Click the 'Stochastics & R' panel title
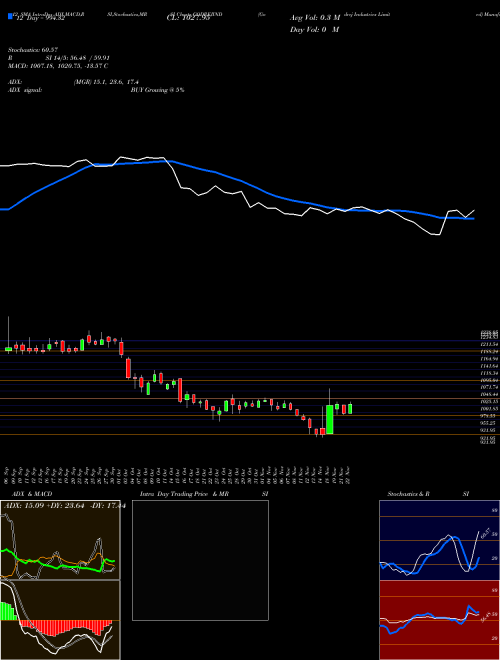The image size is (500, 660). [x=409, y=494]
